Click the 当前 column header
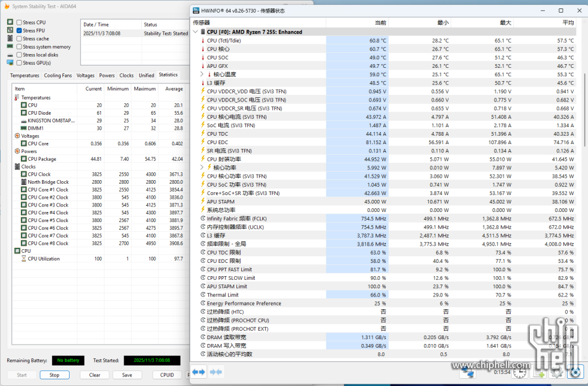Image resolution: width=588 pixels, height=386 pixels. (x=380, y=22)
